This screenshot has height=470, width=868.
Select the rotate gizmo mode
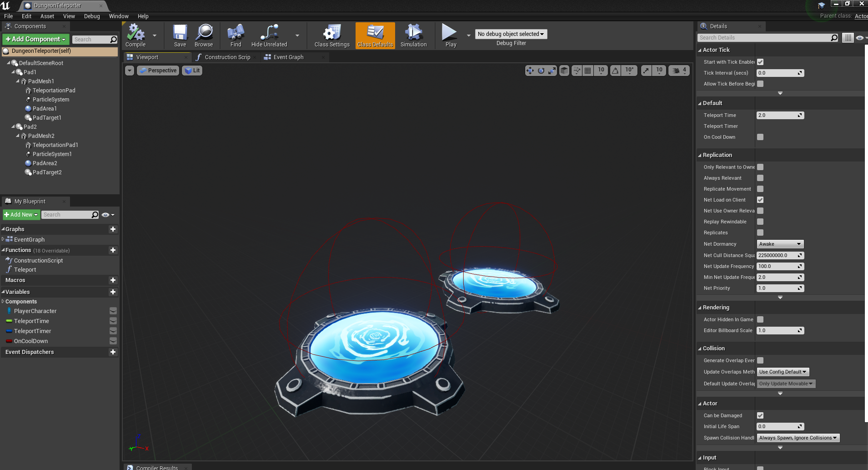(x=541, y=71)
